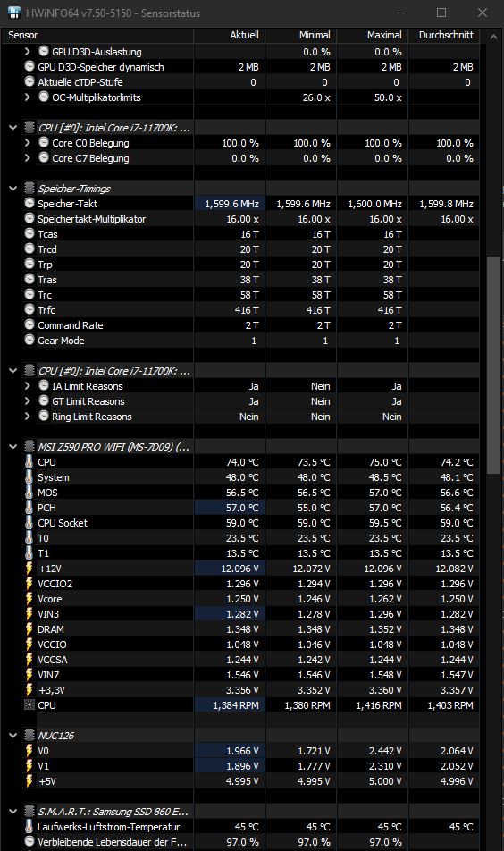
Task: Click the Aktuell column header
Action: click(x=230, y=35)
